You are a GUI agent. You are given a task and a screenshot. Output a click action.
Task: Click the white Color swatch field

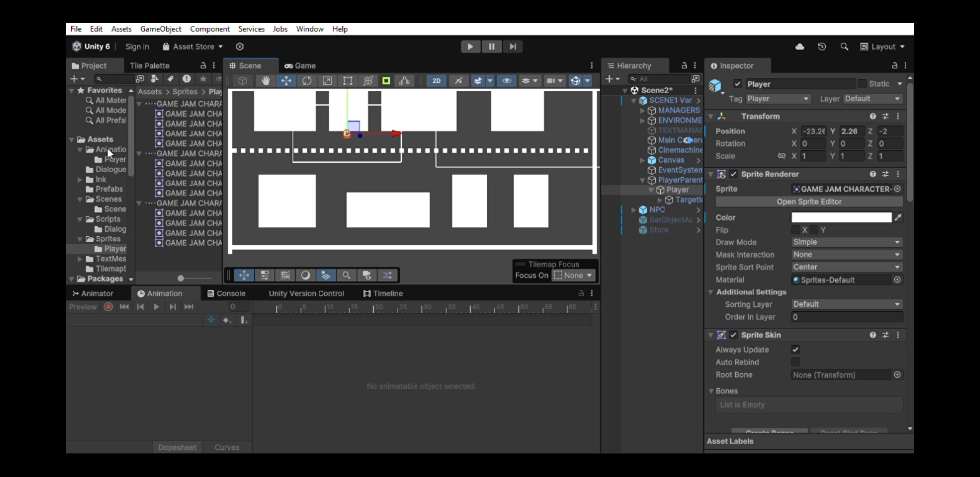(841, 217)
